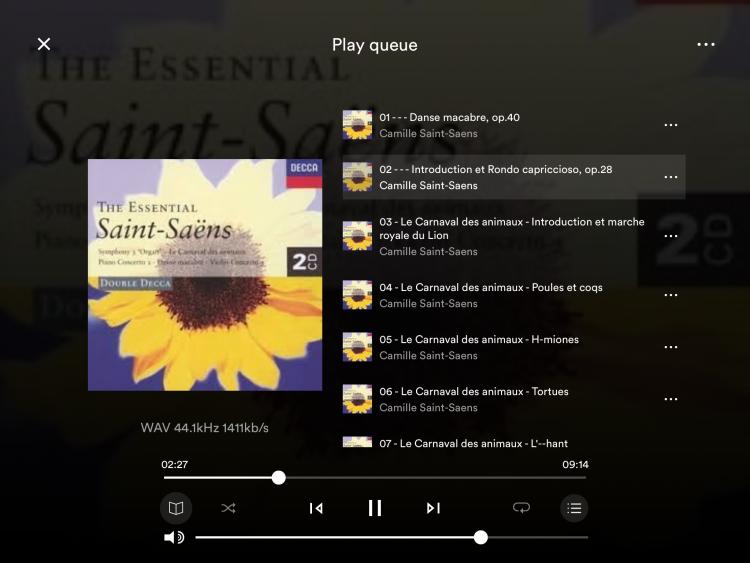Play track 04 Poules et coqs
The height and width of the screenshot is (563, 750).
click(514, 295)
